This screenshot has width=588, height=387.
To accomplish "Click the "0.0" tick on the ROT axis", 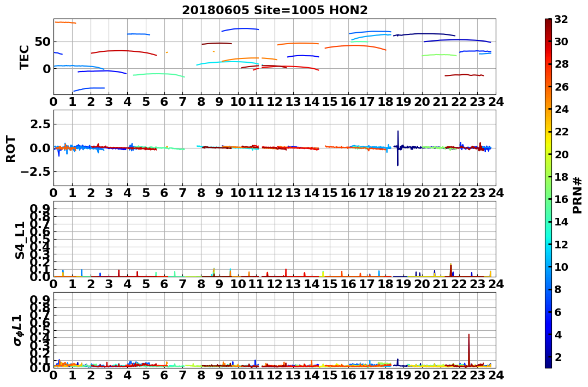I will coord(40,148).
